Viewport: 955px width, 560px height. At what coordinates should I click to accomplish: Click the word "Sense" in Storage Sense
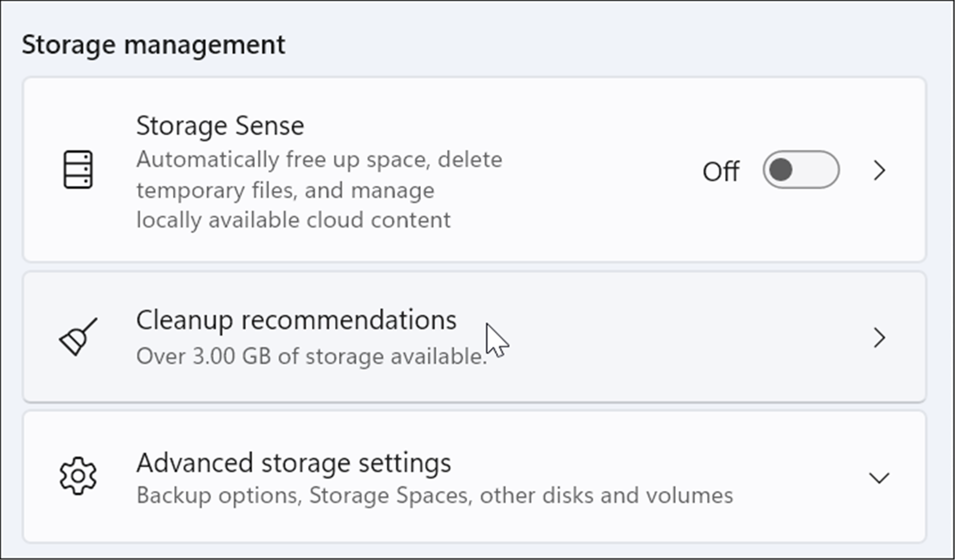pos(270,125)
